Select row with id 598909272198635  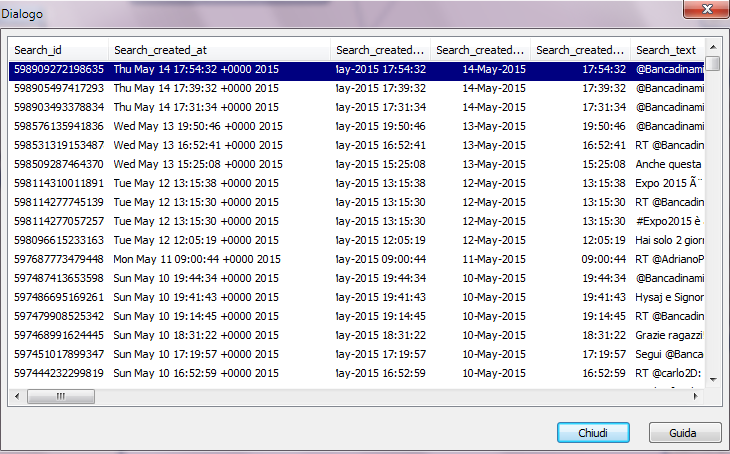click(356, 69)
